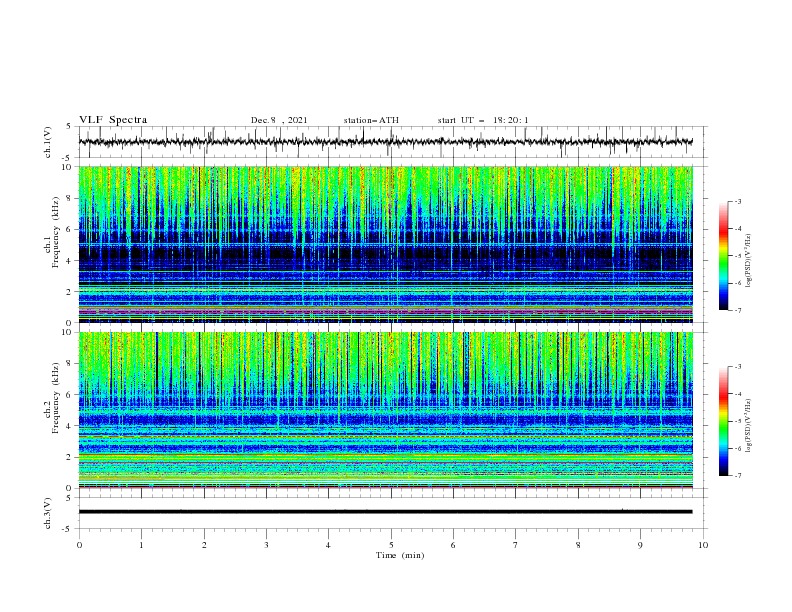Click ch.1 'Frequency (kHz)' axis label
792x612 pixels.
point(56,231)
